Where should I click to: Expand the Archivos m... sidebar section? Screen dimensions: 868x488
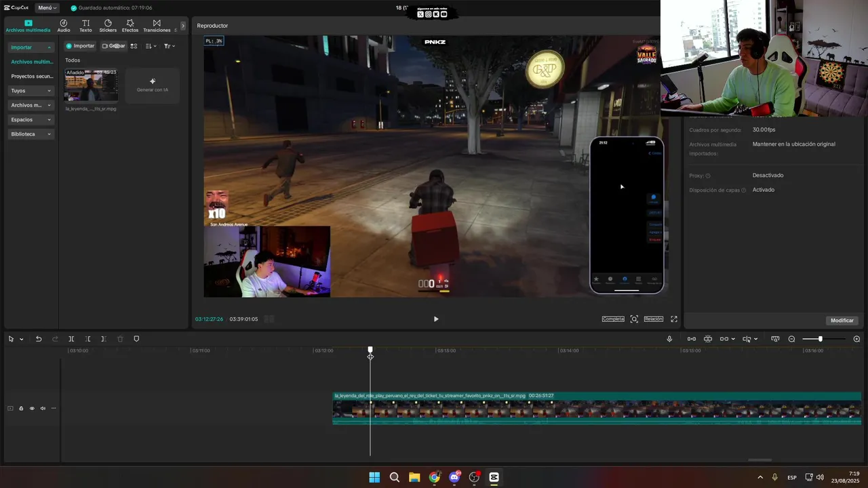[x=31, y=105]
